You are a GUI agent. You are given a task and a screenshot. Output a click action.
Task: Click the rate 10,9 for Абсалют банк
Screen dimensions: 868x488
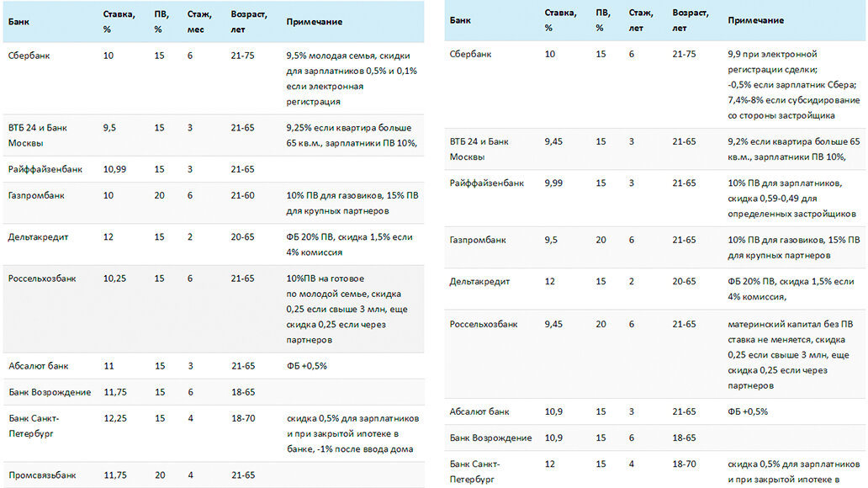click(553, 412)
